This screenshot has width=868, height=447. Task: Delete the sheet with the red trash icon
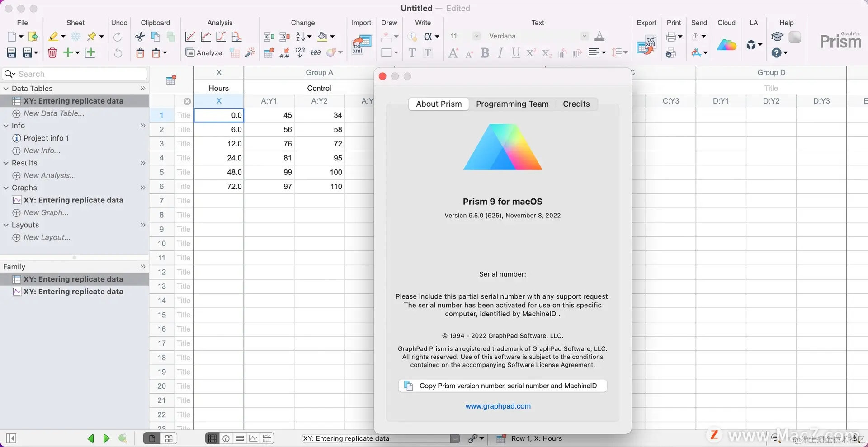52,53
